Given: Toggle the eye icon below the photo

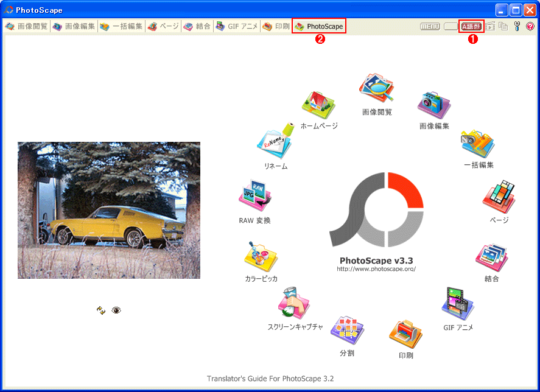Looking at the screenshot, I should [116, 310].
